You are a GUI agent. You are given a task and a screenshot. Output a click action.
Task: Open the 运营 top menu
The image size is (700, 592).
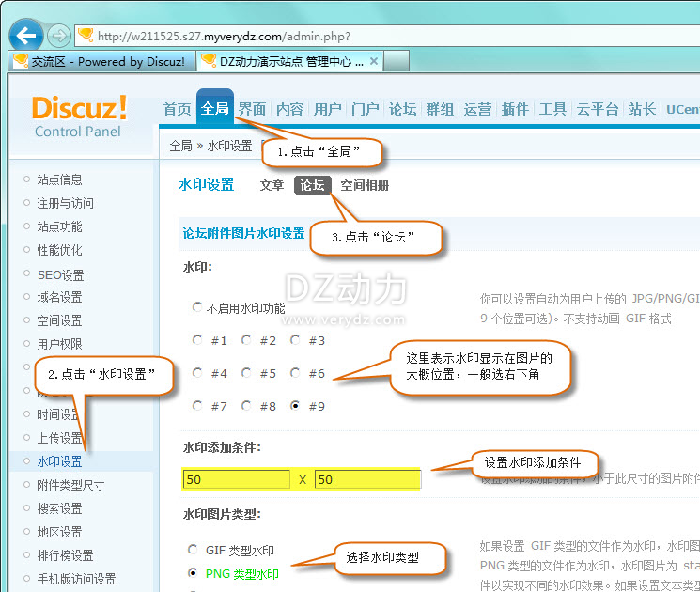pos(477,109)
